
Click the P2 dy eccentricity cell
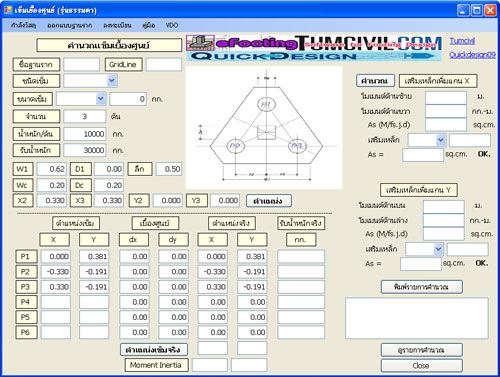pyautogui.click(x=173, y=272)
